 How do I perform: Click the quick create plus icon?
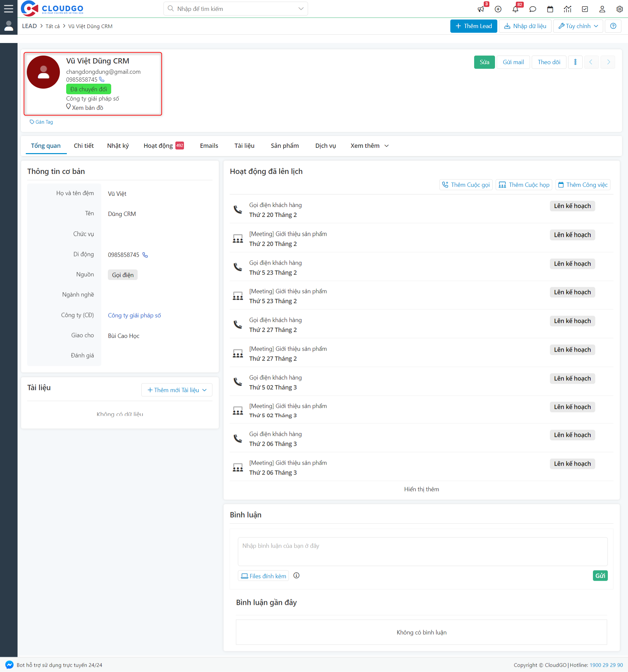pos(498,9)
